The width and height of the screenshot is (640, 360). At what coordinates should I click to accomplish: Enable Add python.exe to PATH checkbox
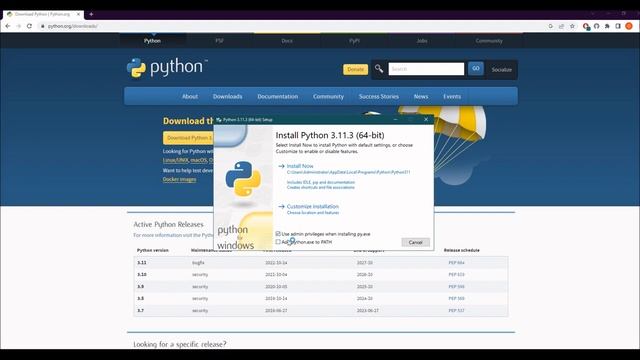278,242
